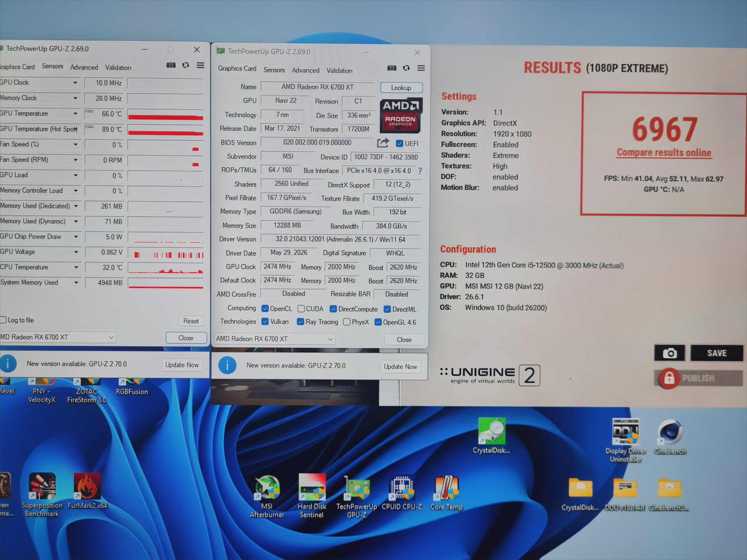The height and width of the screenshot is (560, 747).
Task: Select Graphics Card tab in middle GPU-Z window
Action: coord(237,68)
